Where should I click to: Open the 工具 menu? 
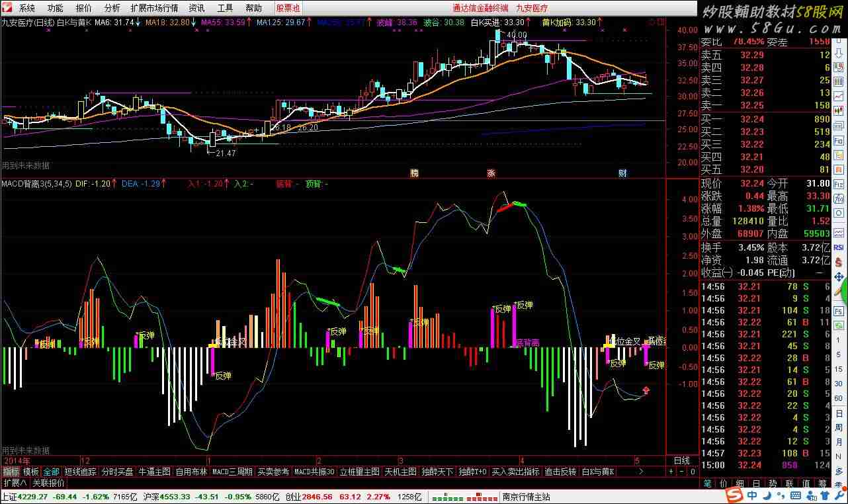(x=225, y=8)
